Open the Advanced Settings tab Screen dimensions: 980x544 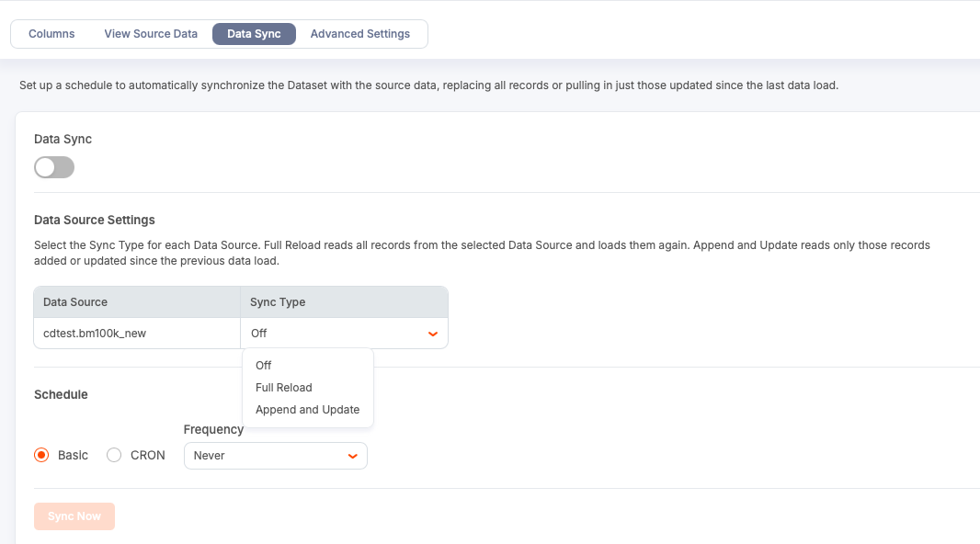359,33
